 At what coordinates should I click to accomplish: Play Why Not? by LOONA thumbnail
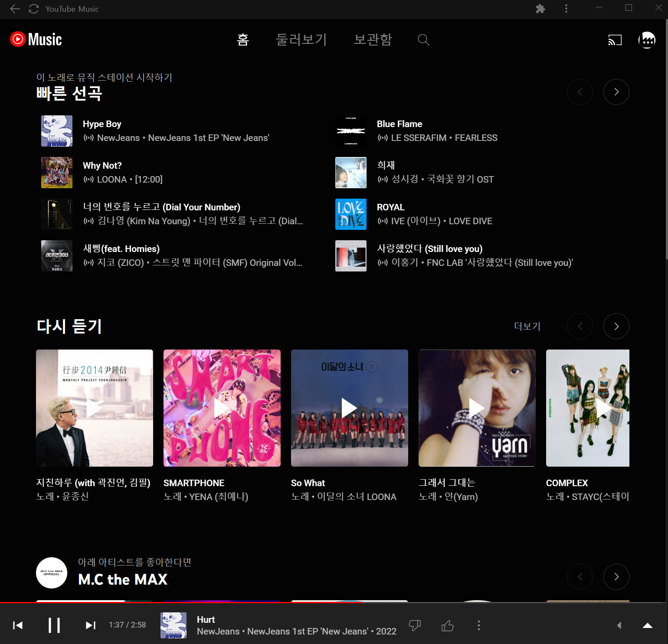coord(57,173)
